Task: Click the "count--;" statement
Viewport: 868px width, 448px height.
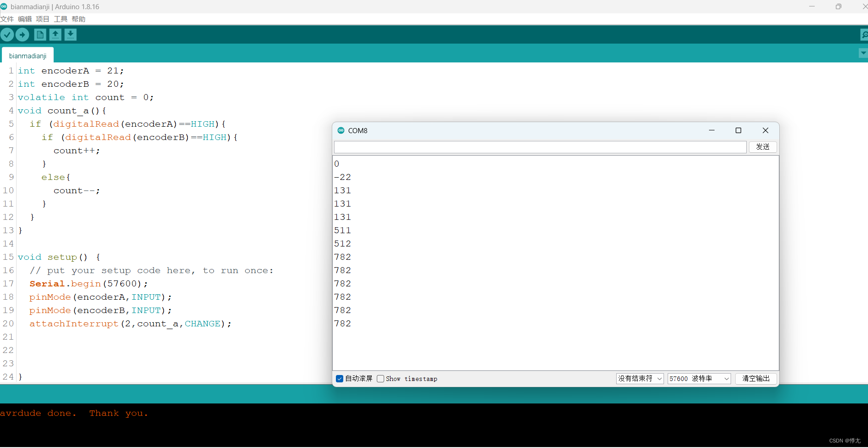Action: 77,190
